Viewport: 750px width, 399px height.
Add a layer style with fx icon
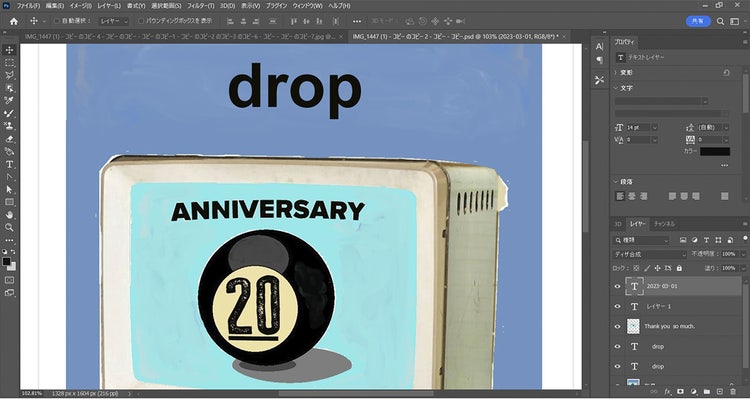[x=668, y=391]
